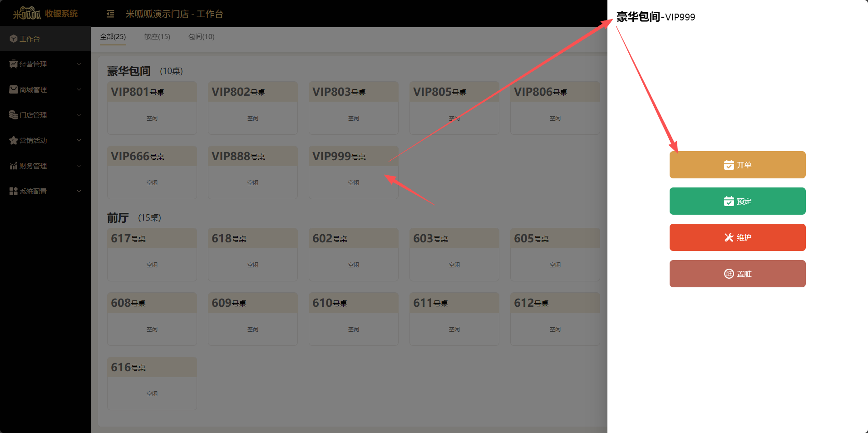Screen dimensions: 868x433
Task: Expand the 系统配置 menu chevron
Action: tap(79, 192)
